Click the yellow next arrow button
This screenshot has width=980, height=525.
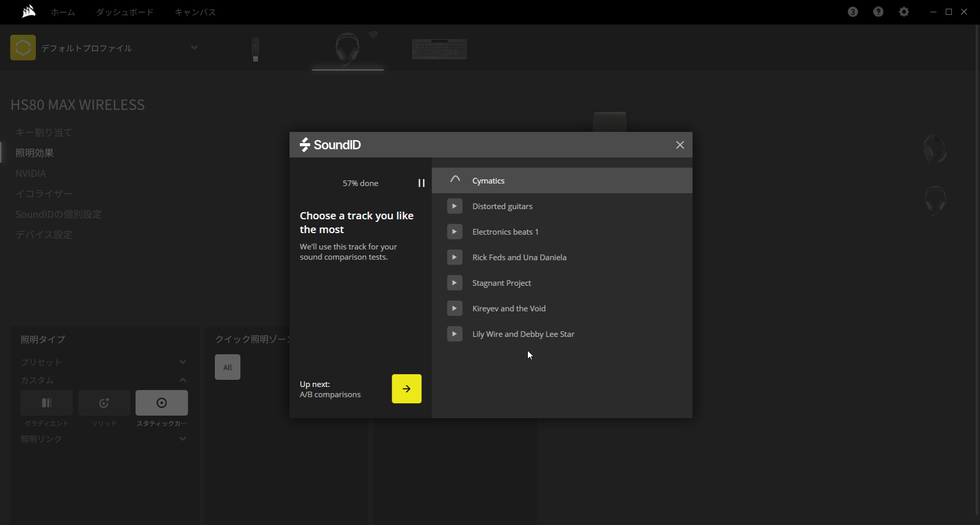[406, 389]
